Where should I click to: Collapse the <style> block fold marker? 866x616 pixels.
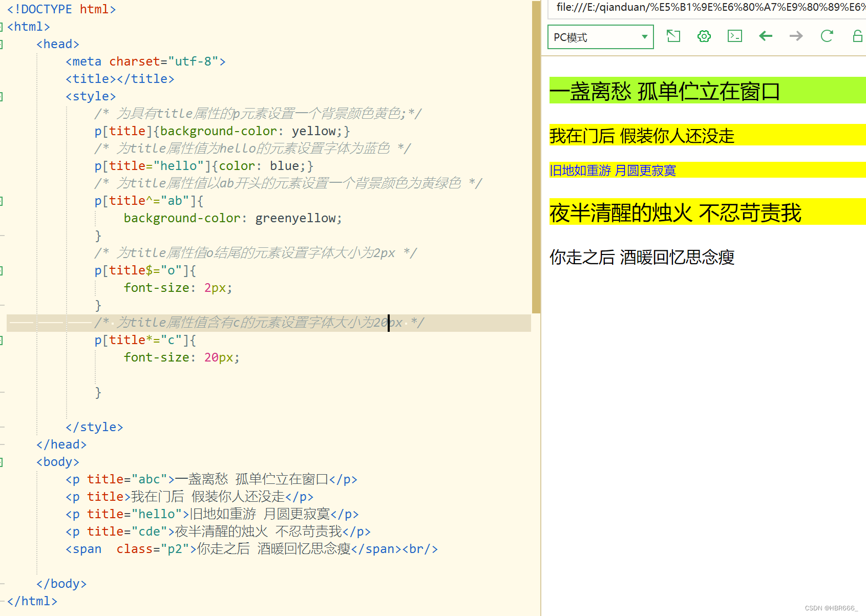(2, 96)
